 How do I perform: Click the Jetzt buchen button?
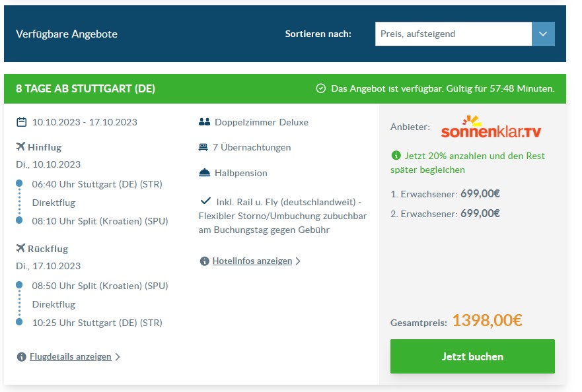tap(472, 356)
